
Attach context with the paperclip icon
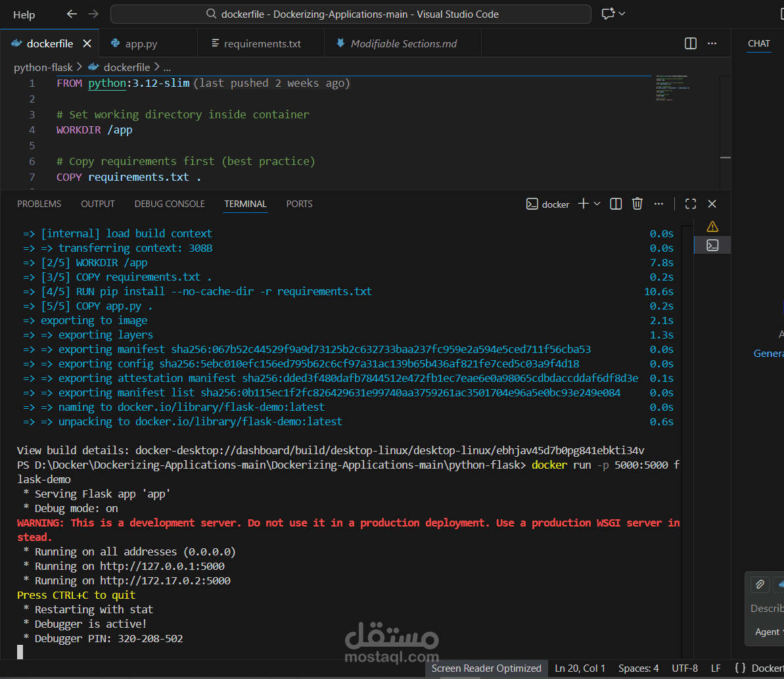pos(760,584)
